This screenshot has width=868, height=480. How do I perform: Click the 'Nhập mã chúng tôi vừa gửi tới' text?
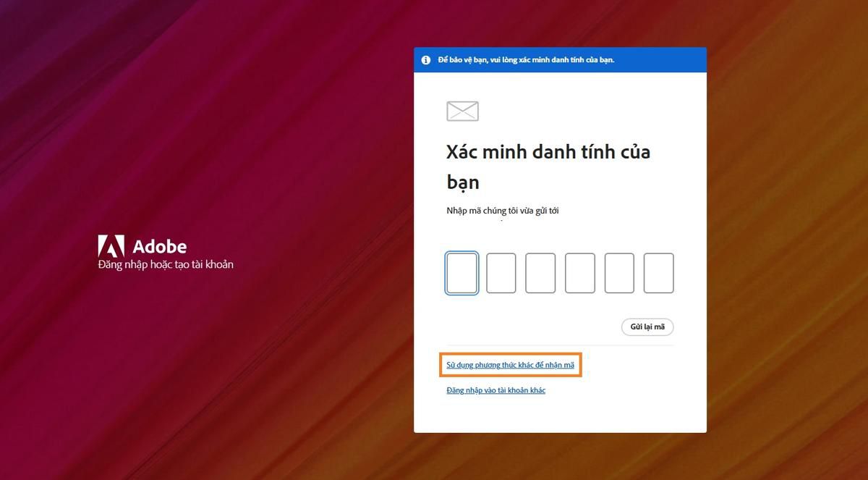tap(503, 211)
